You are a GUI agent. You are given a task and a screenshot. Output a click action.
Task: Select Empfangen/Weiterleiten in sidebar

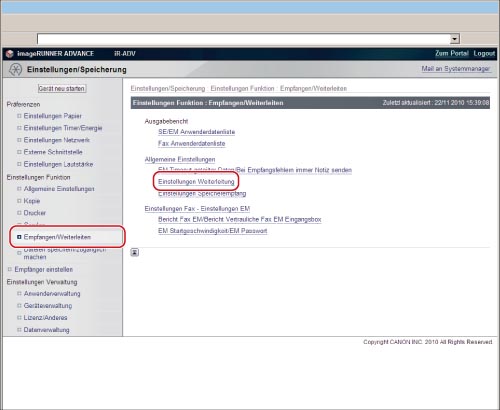[x=57, y=237]
